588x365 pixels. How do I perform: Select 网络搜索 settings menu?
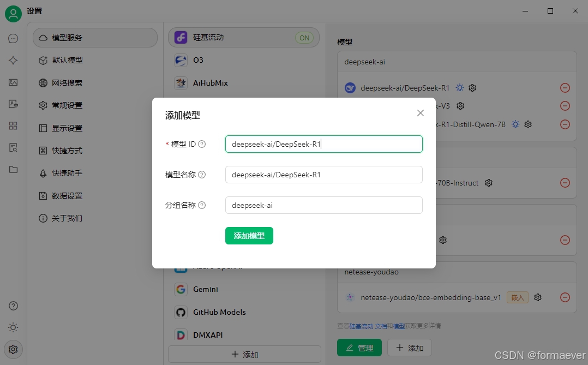pos(95,83)
